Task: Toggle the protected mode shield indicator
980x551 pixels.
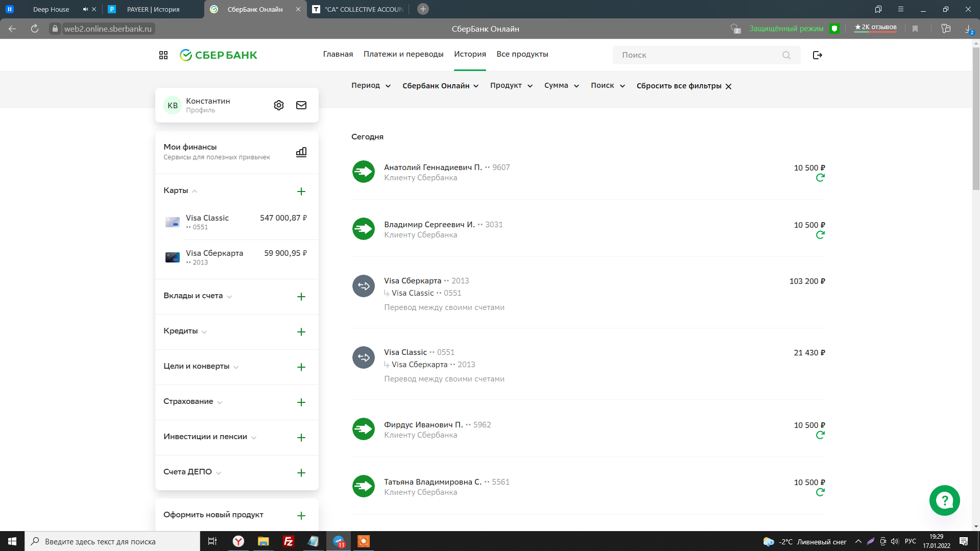Action: (834, 29)
